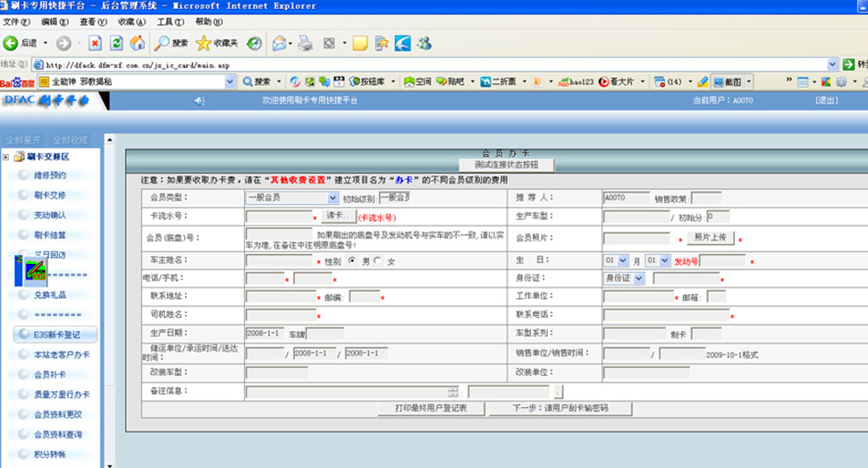This screenshot has width=868, height=468.
Task: Select 女 gender radio button
Action: 377,260
